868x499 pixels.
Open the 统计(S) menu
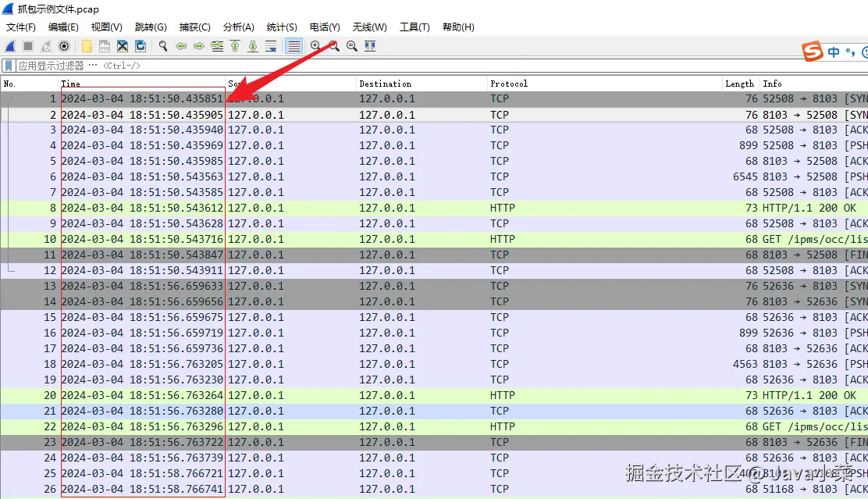[282, 27]
